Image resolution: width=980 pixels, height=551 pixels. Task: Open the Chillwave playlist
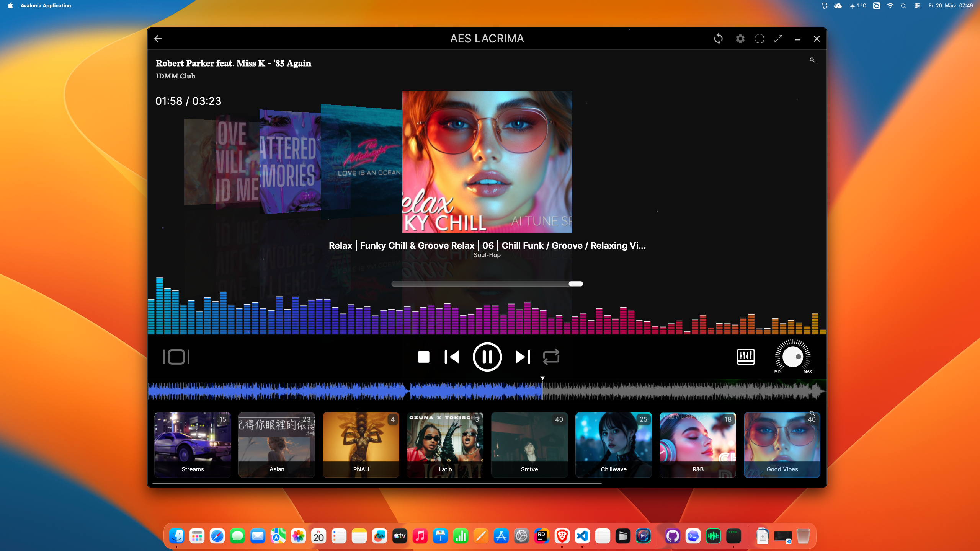pyautogui.click(x=614, y=445)
